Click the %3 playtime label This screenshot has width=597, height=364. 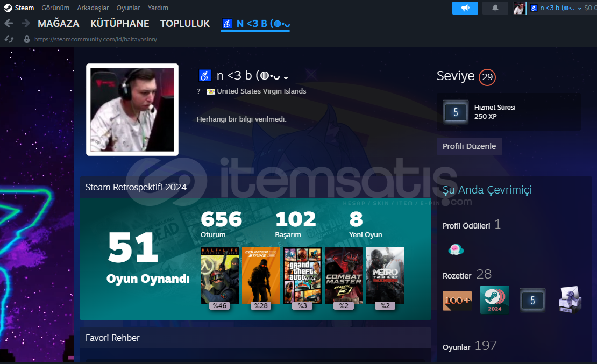coord(302,306)
